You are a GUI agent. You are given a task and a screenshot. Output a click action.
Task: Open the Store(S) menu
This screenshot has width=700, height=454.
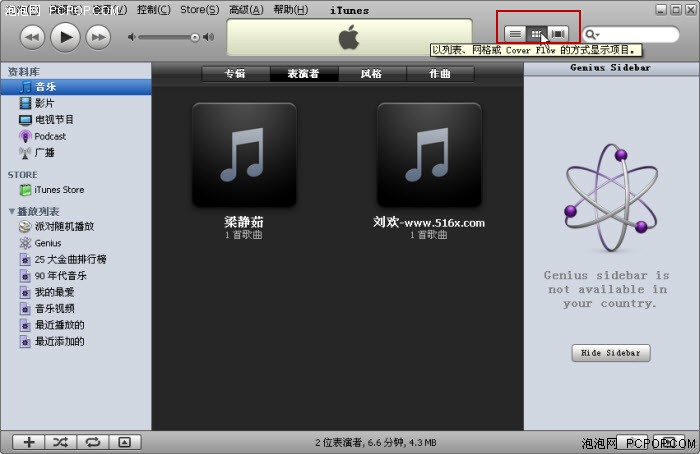[200, 9]
